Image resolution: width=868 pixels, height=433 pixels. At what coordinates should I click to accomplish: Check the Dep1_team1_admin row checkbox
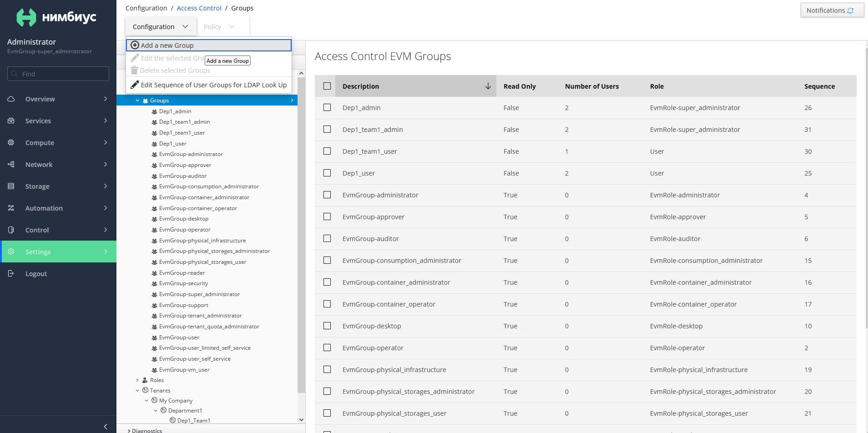click(327, 129)
